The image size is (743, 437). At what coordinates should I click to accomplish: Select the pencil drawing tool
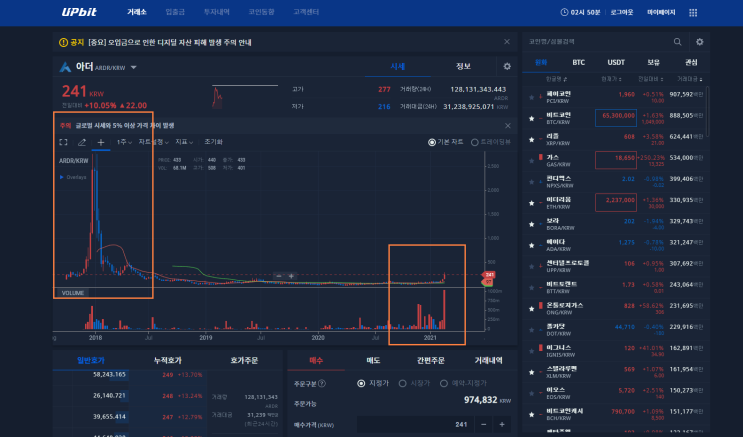[x=82, y=142]
